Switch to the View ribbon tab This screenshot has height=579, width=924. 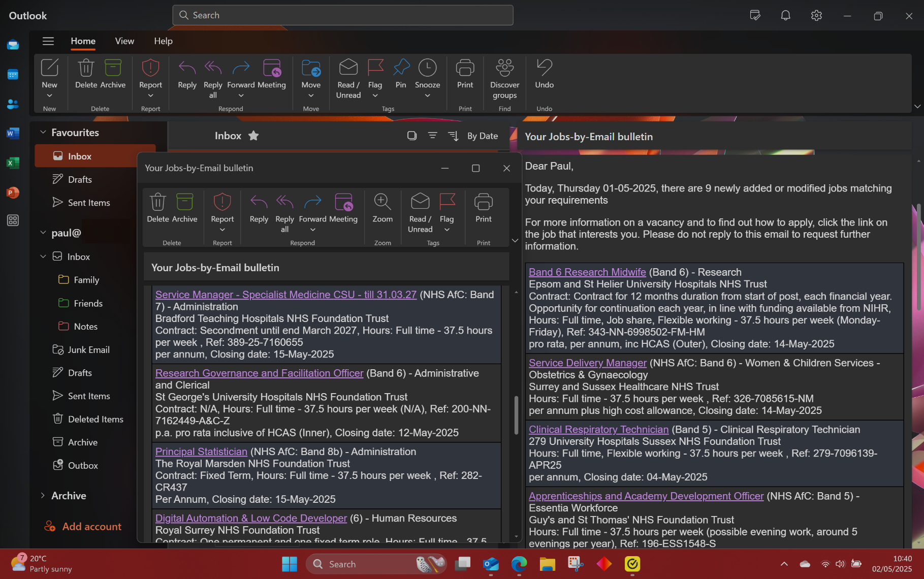point(124,41)
